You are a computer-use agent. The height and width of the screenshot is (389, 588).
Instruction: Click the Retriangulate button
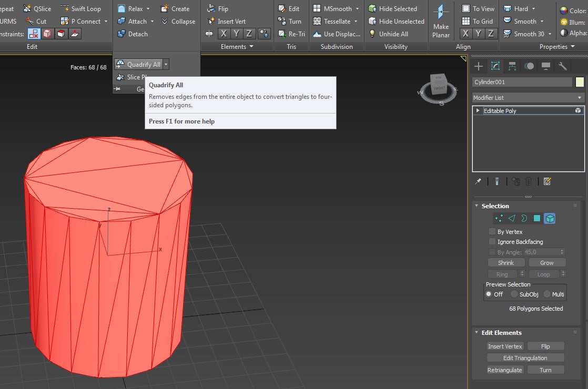tap(505, 370)
